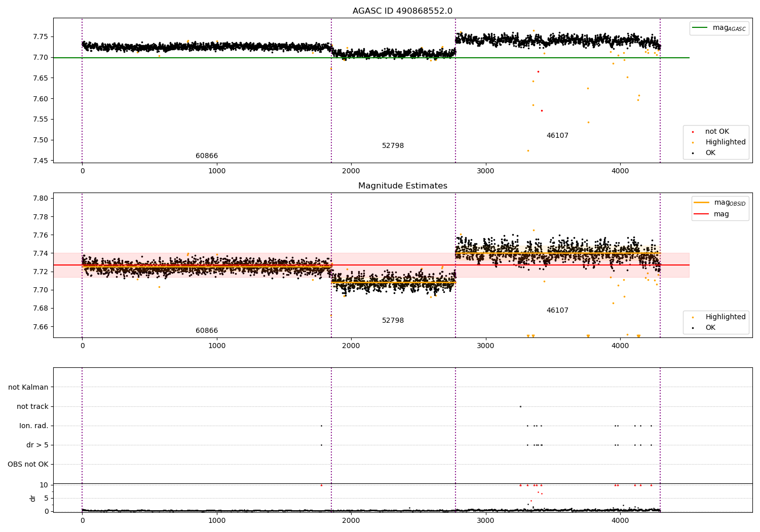Click the 5 tick on dr axis

(x=46, y=498)
